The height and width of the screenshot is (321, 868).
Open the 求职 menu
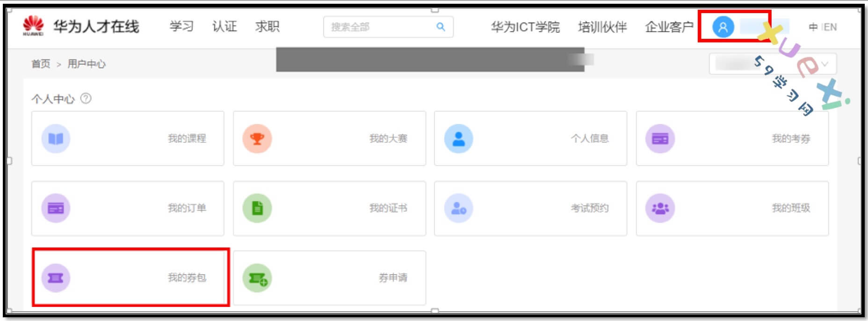click(268, 27)
